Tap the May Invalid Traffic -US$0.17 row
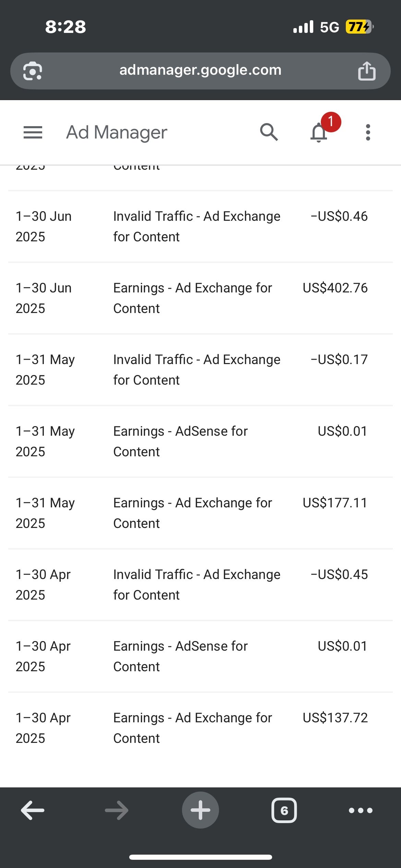 pyautogui.click(x=200, y=370)
